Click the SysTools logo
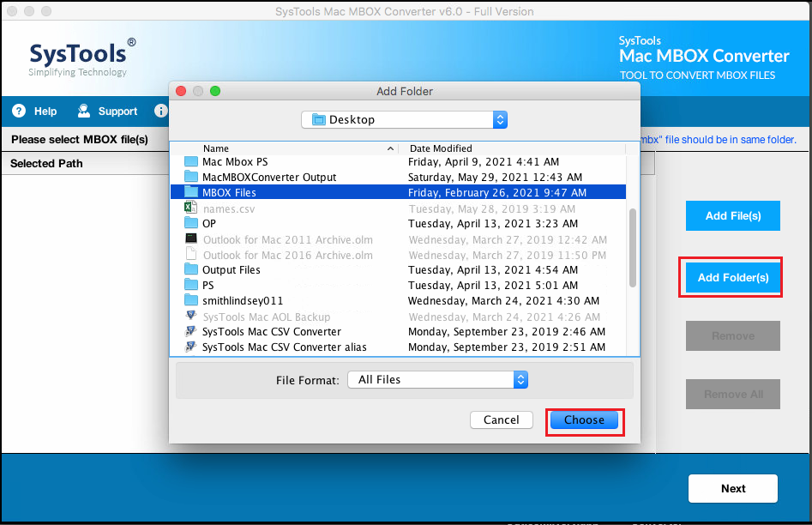This screenshot has height=525, width=812. click(x=82, y=57)
